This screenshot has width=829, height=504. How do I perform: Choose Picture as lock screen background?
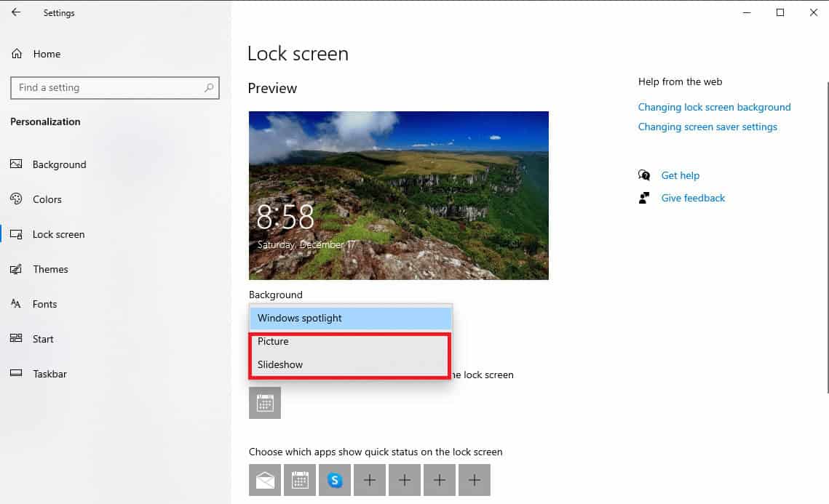pyautogui.click(x=349, y=341)
